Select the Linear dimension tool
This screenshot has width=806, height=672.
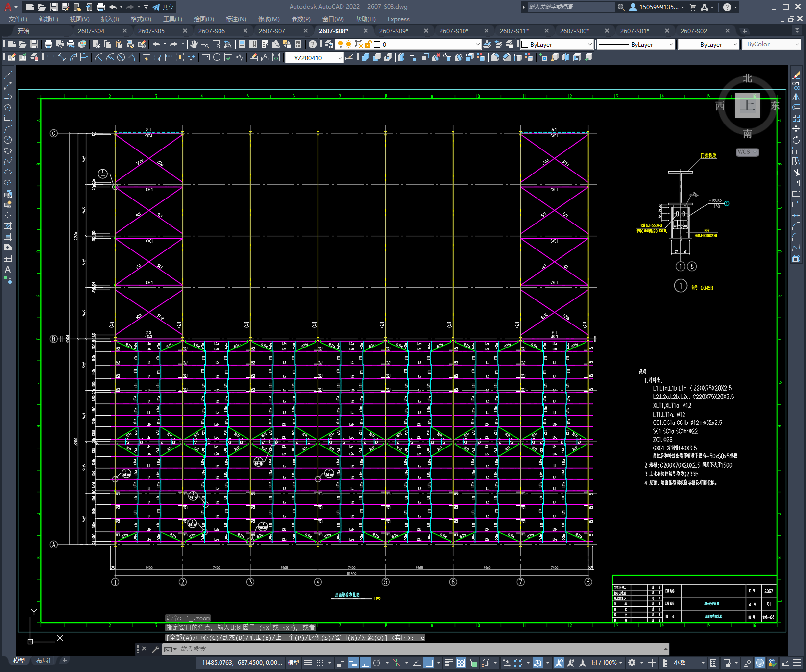pyautogui.click(x=50, y=57)
